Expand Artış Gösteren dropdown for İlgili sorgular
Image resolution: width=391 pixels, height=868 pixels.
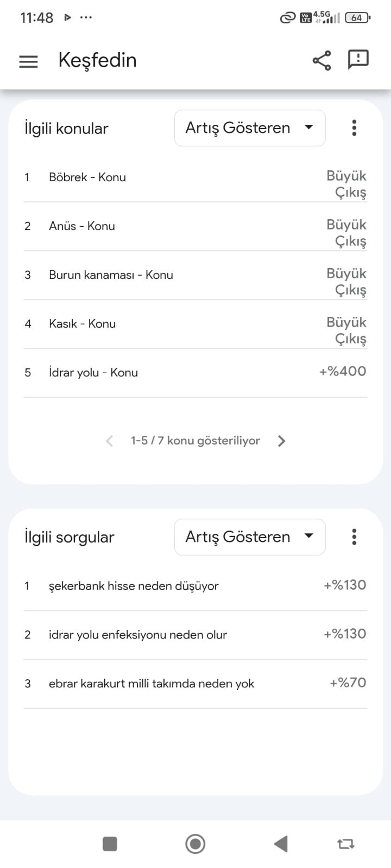pyautogui.click(x=250, y=537)
